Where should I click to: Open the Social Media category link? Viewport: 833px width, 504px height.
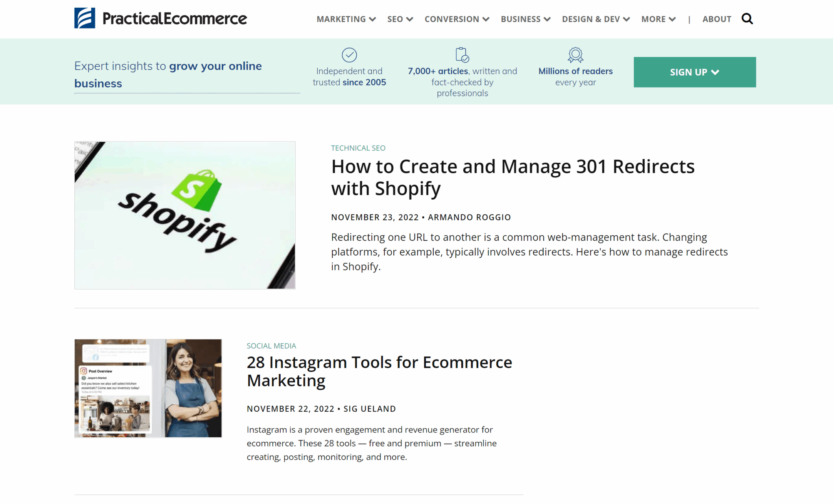click(x=271, y=346)
